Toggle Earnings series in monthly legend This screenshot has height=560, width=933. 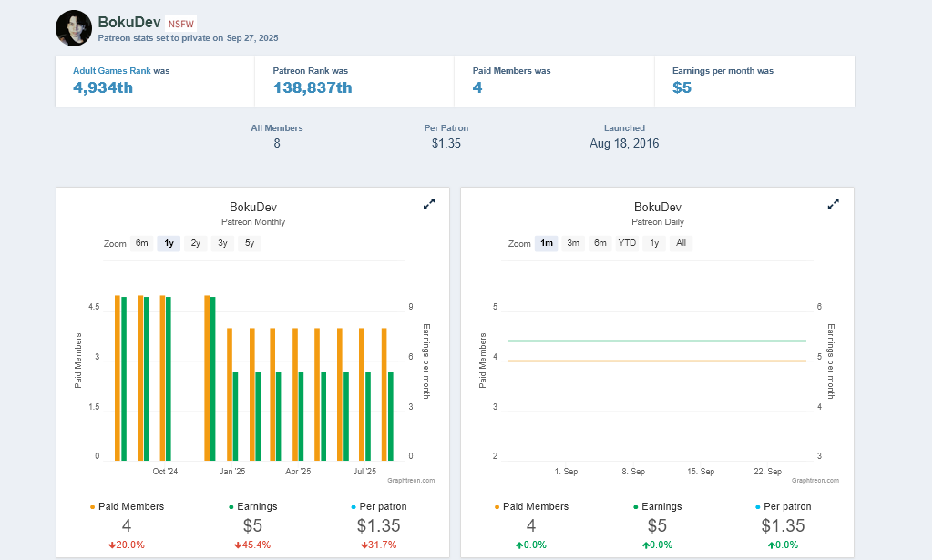[256, 506]
